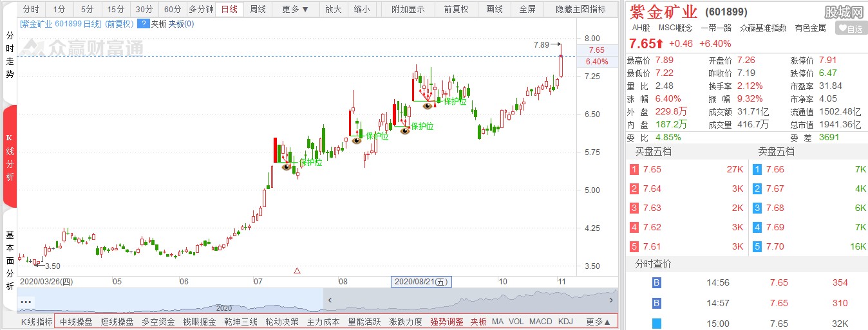Select the 1分 minute chart
Viewport: 868px width, 330px height.
59,10
